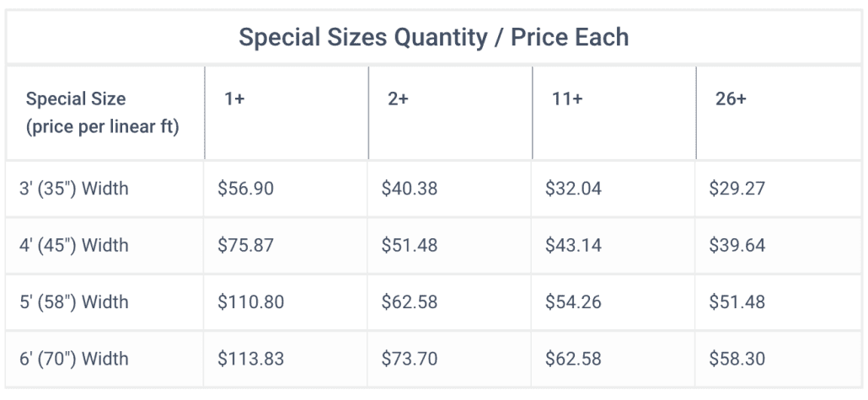Click the 2+ quantity column header
The height and width of the screenshot is (400, 868).
pos(398,99)
